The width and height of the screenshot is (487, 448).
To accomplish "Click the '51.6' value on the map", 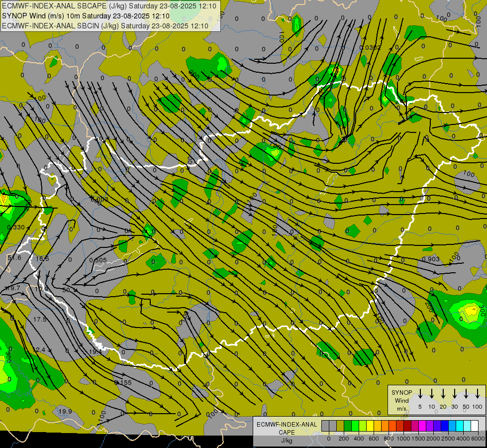I will point(14,258).
